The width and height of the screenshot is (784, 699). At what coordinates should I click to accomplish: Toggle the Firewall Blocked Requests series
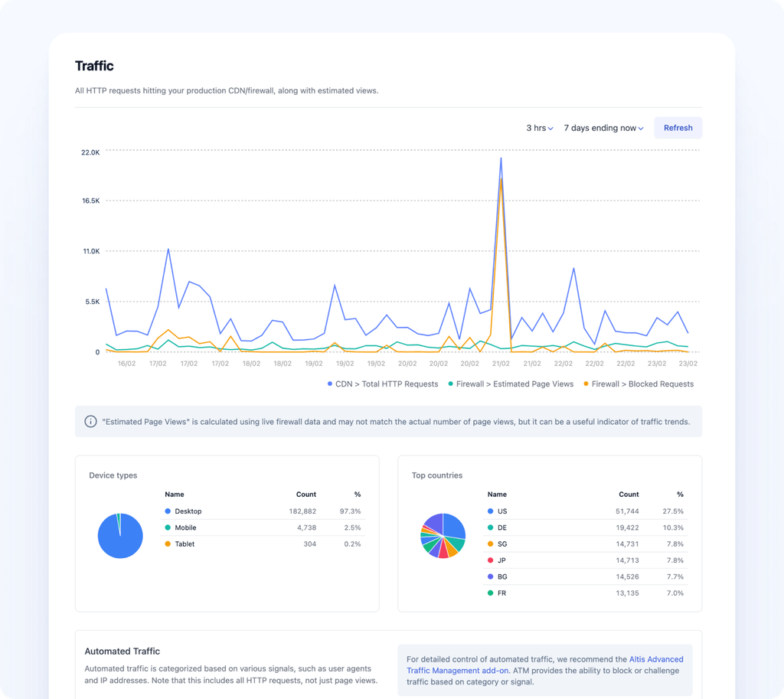click(x=639, y=384)
